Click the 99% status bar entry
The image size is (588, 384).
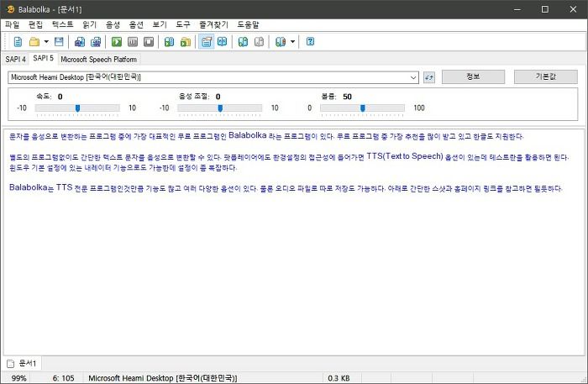[x=19, y=378]
